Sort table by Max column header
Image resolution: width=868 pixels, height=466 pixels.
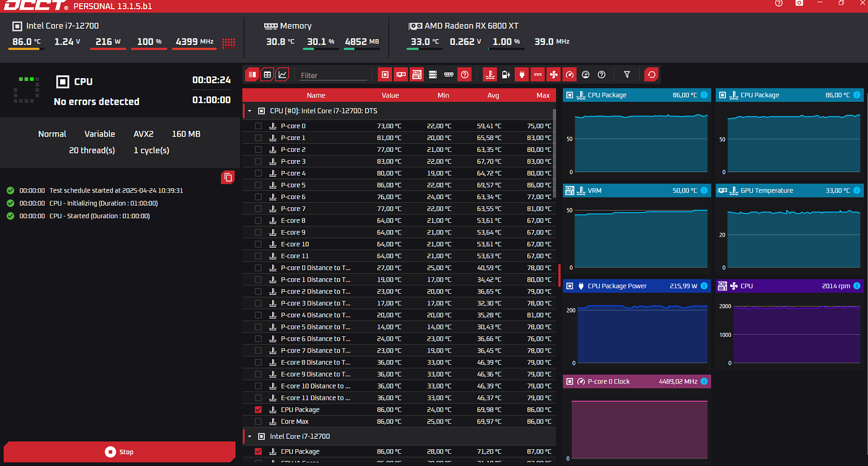tap(543, 95)
